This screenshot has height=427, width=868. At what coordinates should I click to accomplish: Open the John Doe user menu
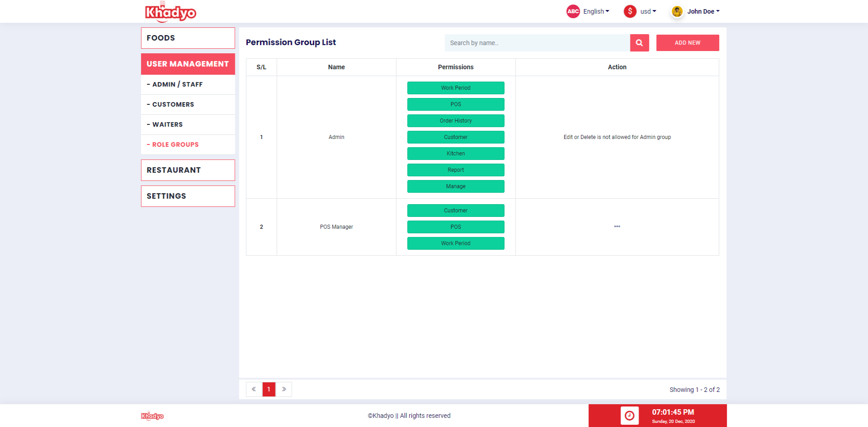click(x=703, y=11)
